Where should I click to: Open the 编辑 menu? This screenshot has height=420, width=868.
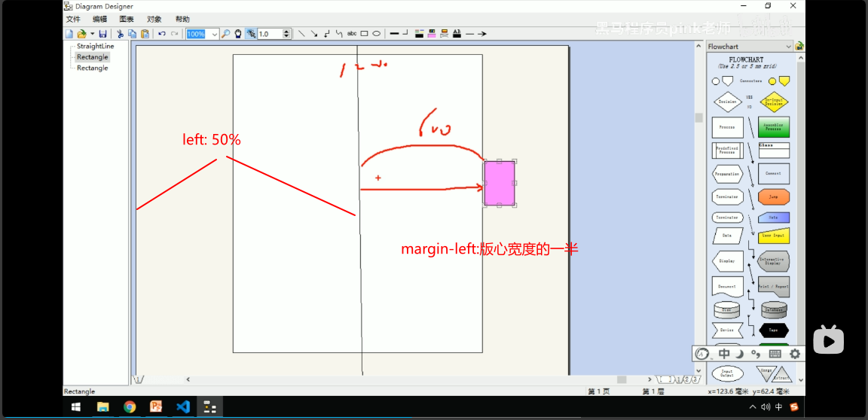pyautogui.click(x=100, y=20)
